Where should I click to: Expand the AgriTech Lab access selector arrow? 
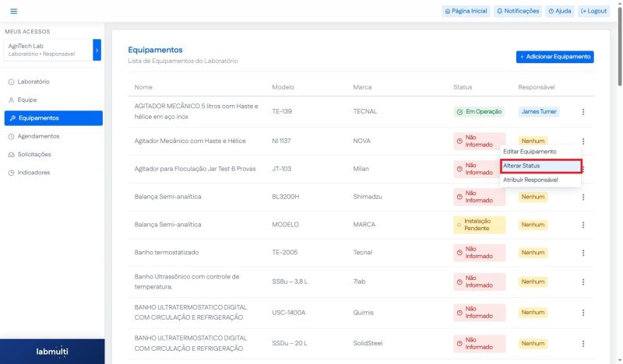(97, 50)
